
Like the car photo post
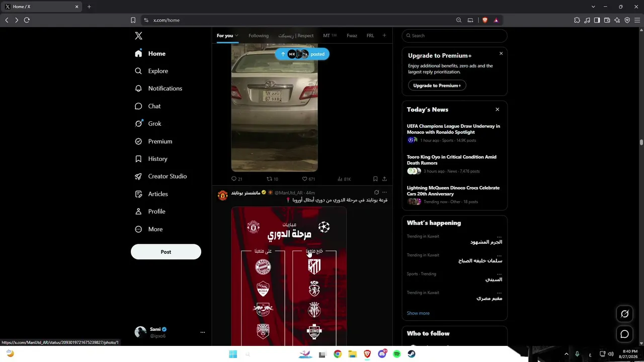308,179
